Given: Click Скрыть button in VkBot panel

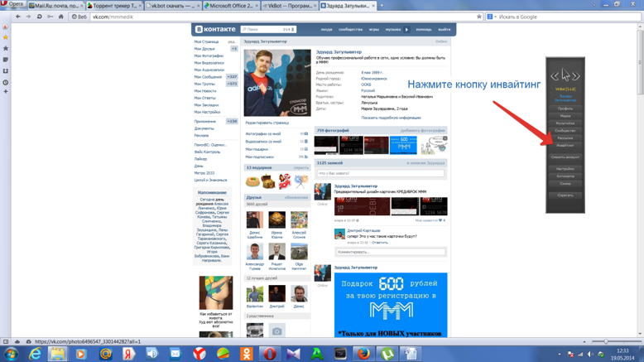Looking at the screenshot, I should click(565, 195).
